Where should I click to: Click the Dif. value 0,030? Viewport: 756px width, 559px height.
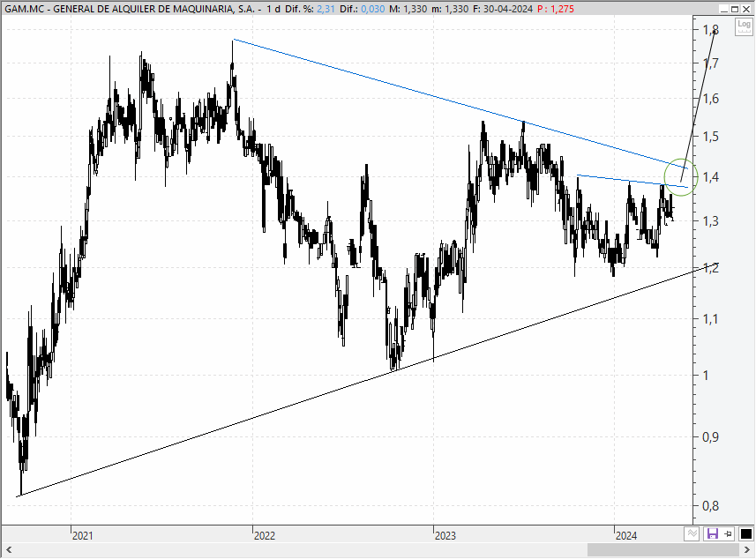point(372,9)
